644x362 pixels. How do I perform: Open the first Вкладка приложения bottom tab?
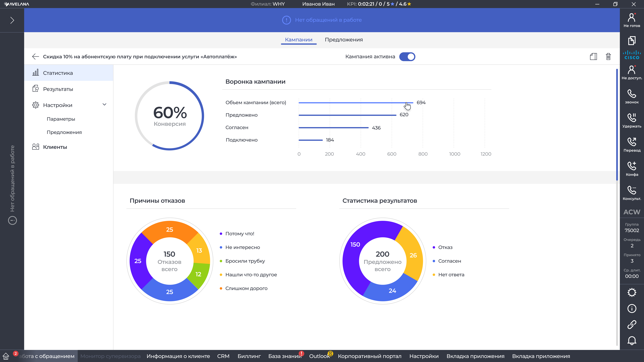(x=475, y=356)
